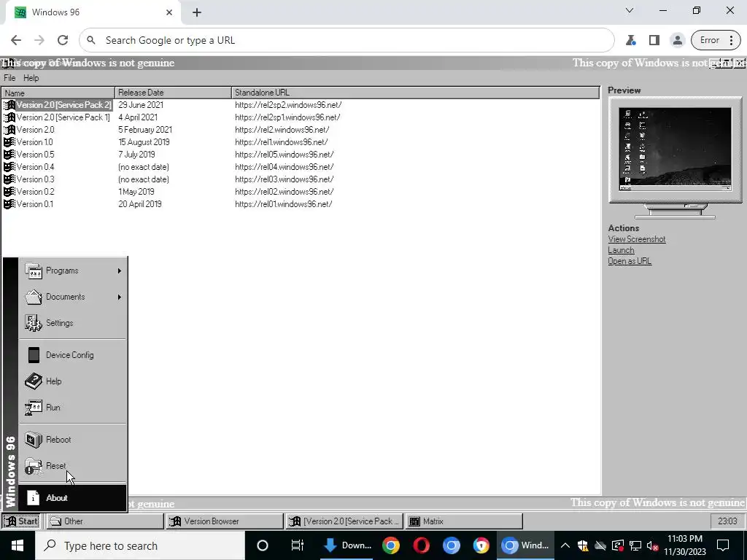Switch to Version Browser taskbar item
747x560 pixels.
[x=225, y=521]
